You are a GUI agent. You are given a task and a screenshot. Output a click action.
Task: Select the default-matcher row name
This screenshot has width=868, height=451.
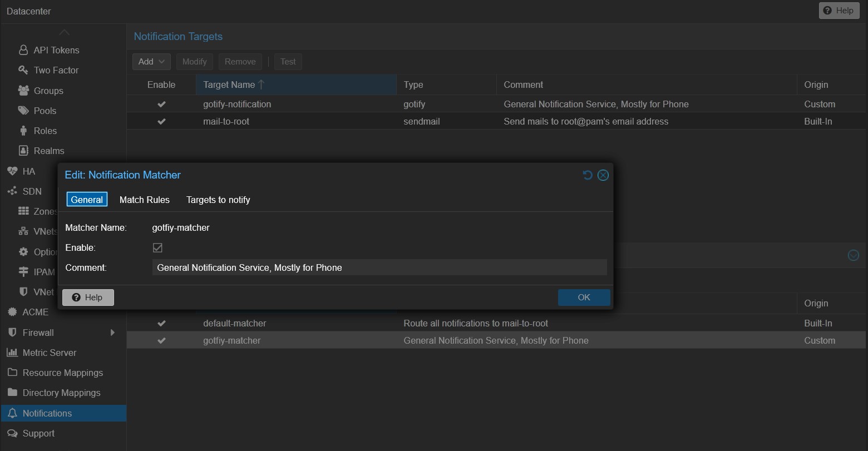235,323
